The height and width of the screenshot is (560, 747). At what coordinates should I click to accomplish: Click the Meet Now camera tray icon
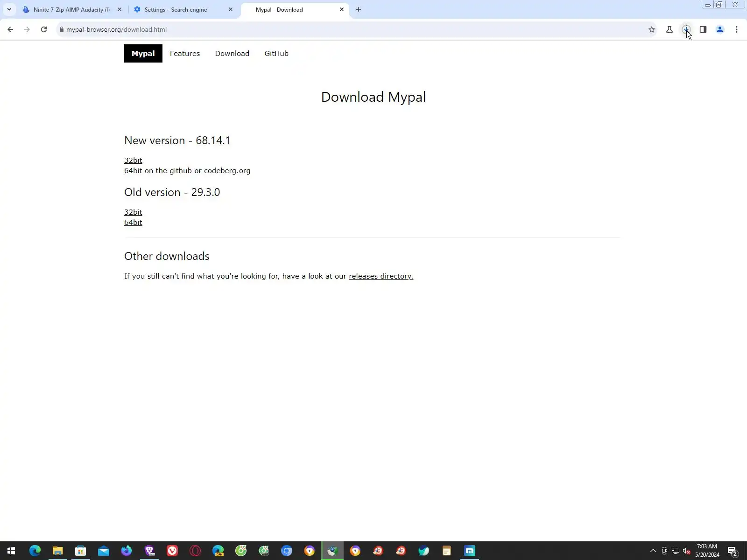tap(664, 551)
